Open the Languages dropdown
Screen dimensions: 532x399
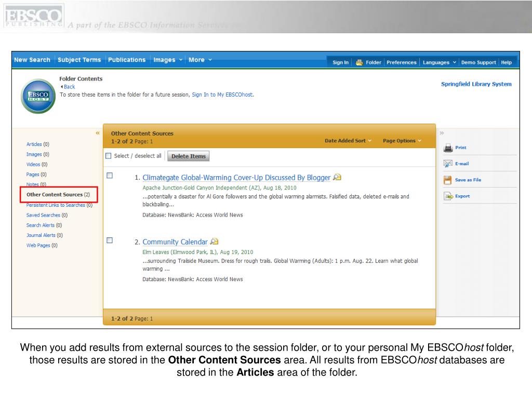tap(440, 62)
